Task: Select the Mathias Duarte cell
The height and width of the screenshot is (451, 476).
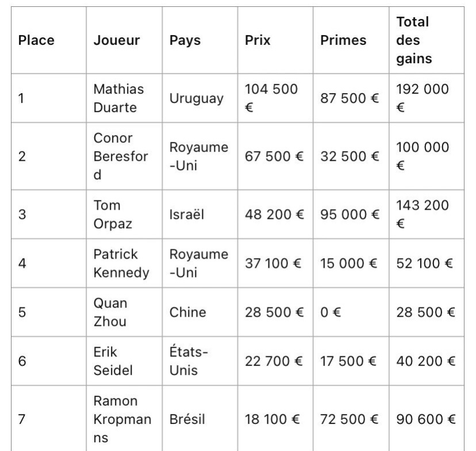Action: [118, 98]
